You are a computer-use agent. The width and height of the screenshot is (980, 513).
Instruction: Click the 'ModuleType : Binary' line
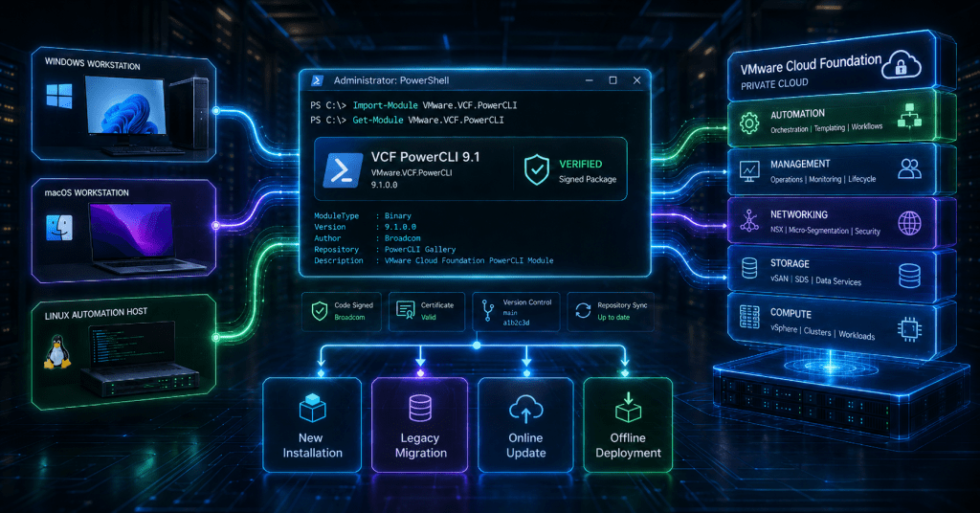363,215
